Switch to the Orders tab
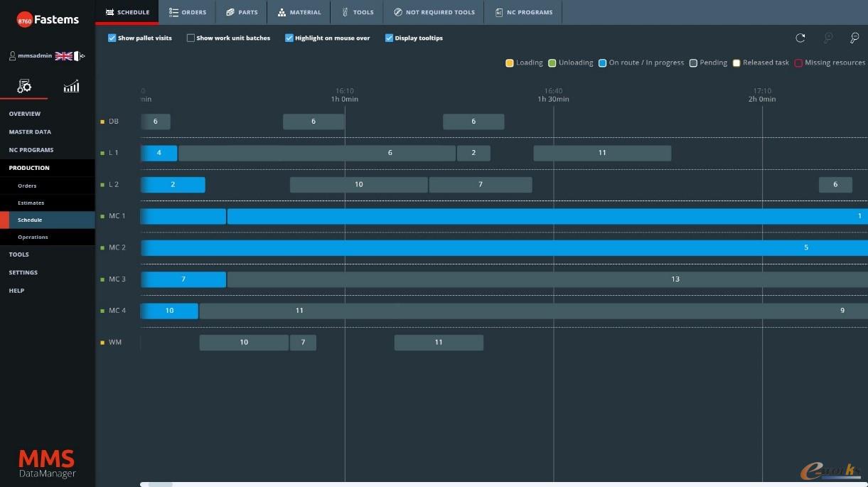Screen dimensions: 868x487 click(x=188, y=12)
